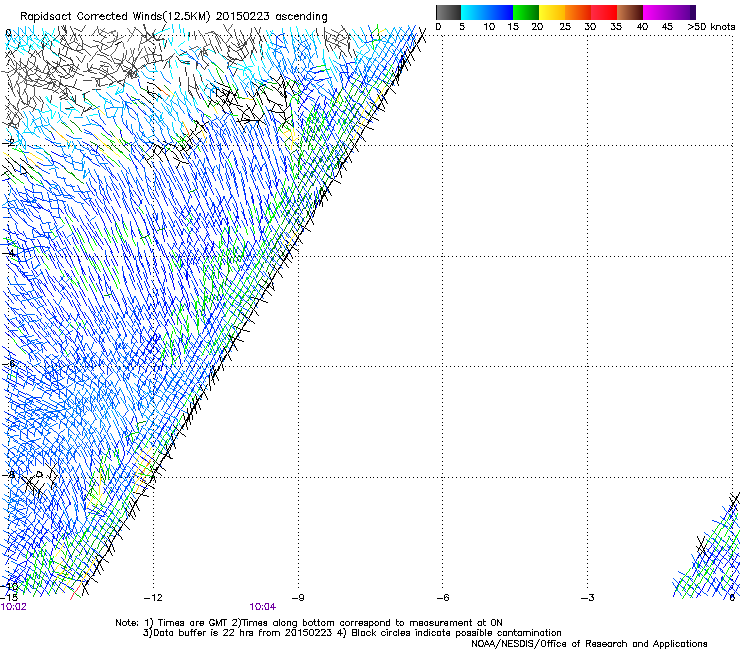The width and height of the screenshot is (740, 650).
Task: Click the '-6' longitude axis label
Action: (x=443, y=598)
